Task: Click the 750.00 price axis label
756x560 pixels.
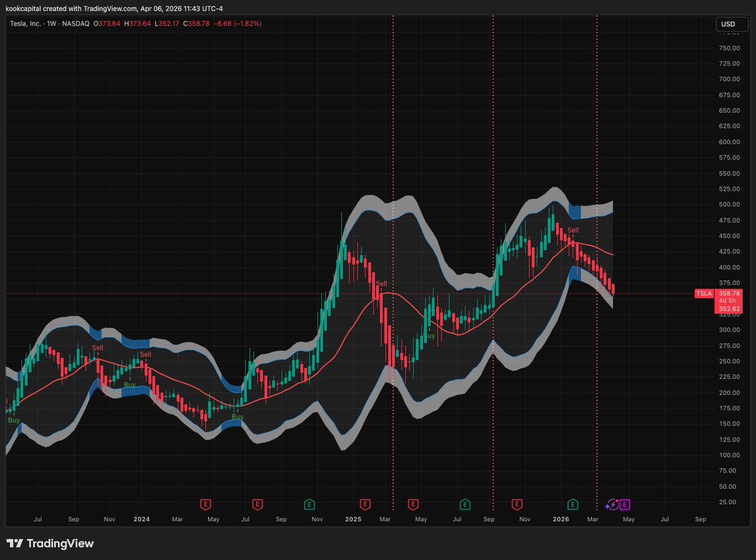Action: pyautogui.click(x=728, y=49)
